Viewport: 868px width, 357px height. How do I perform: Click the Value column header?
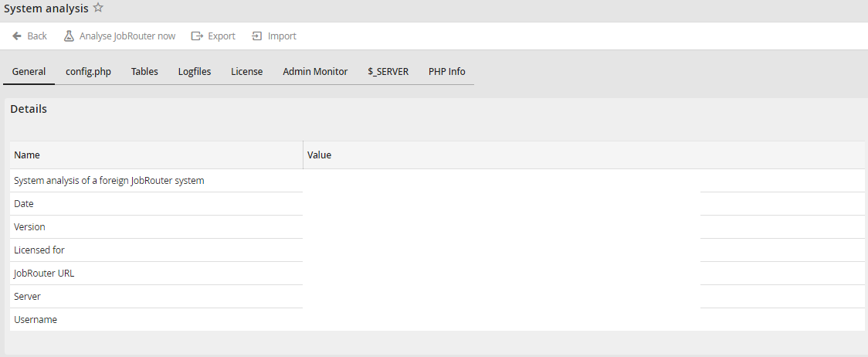tap(584, 155)
